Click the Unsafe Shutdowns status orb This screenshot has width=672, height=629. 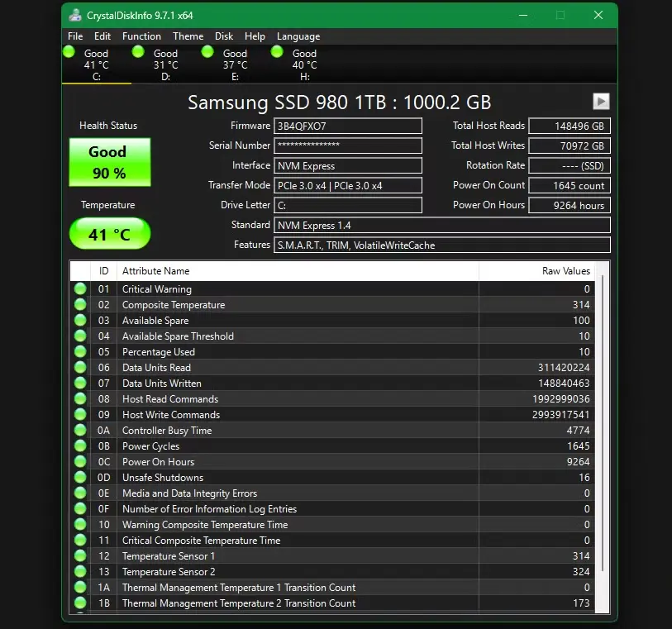[80, 478]
